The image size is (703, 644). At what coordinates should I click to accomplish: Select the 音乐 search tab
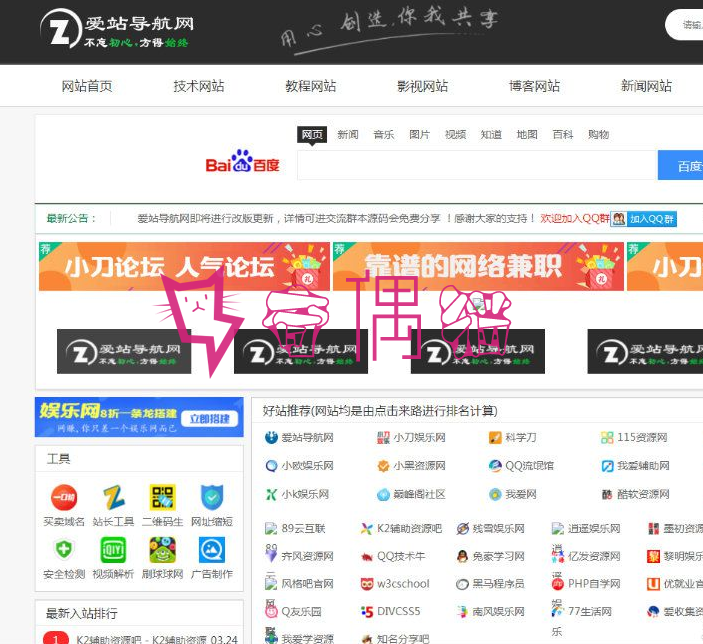384,135
